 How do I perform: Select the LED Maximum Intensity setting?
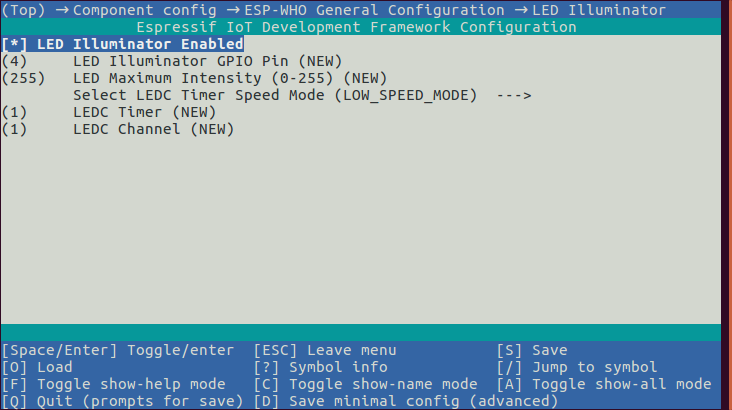coord(229,78)
